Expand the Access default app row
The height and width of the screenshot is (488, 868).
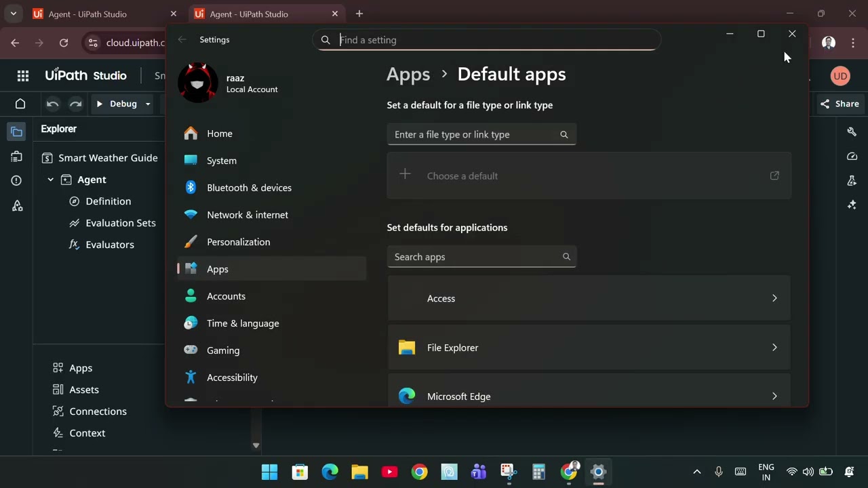point(589,298)
